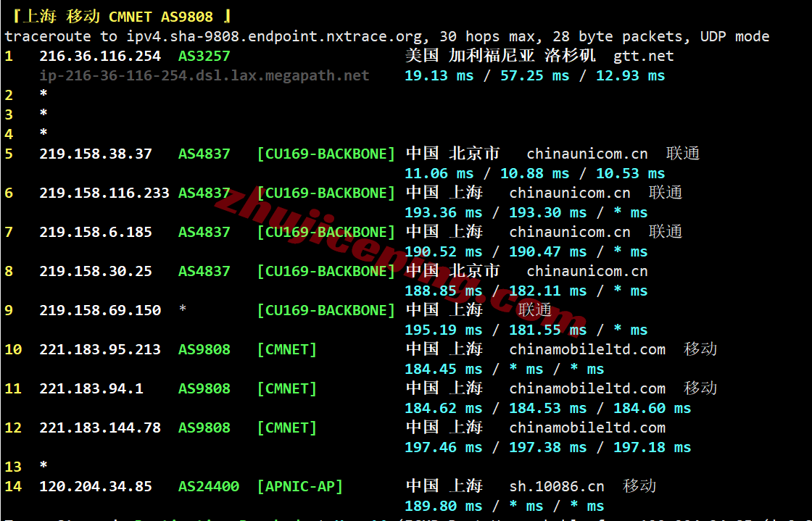Image resolution: width=812 pixels, height=521 pixels.
Task: Click latency 184.60 ms on hop 11
Action: tap(652, 408)
